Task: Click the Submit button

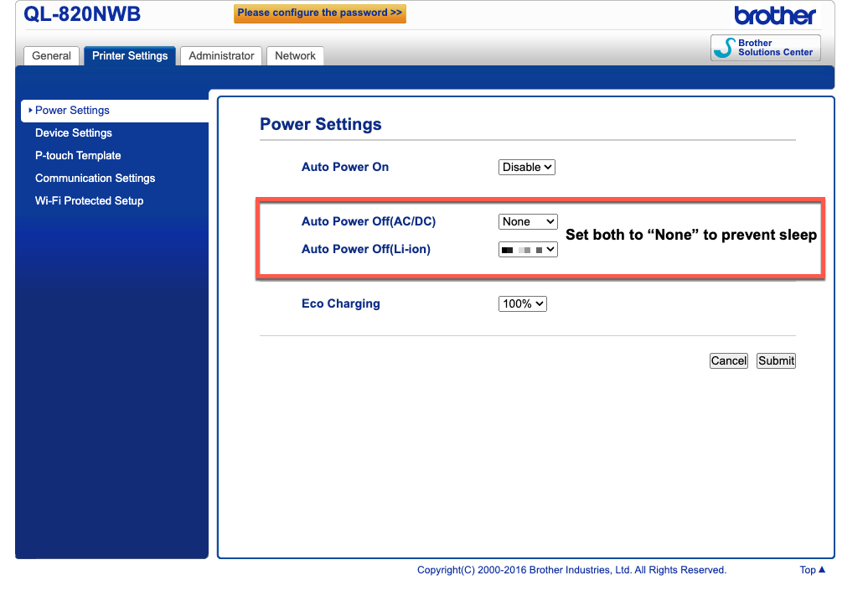Action: 776,360
